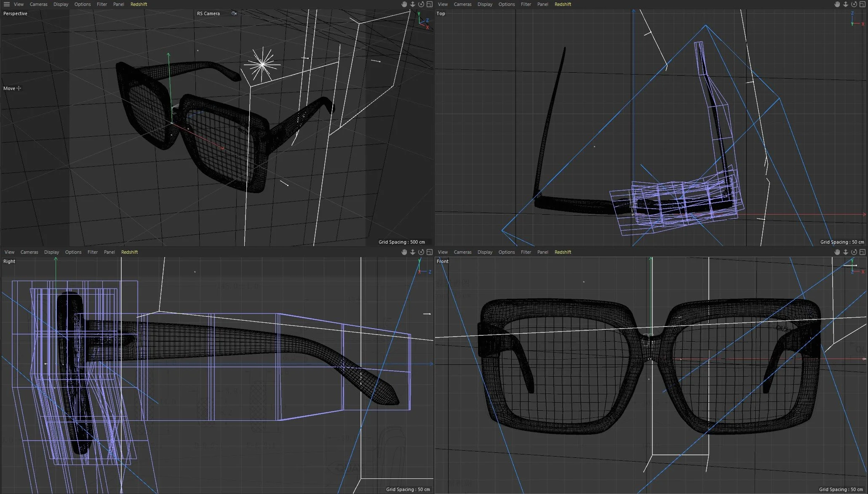The height and width of the screenshot is (494, 868).
Task: Open Redshift menu in the Right viewport
Action: coord(129,252)
